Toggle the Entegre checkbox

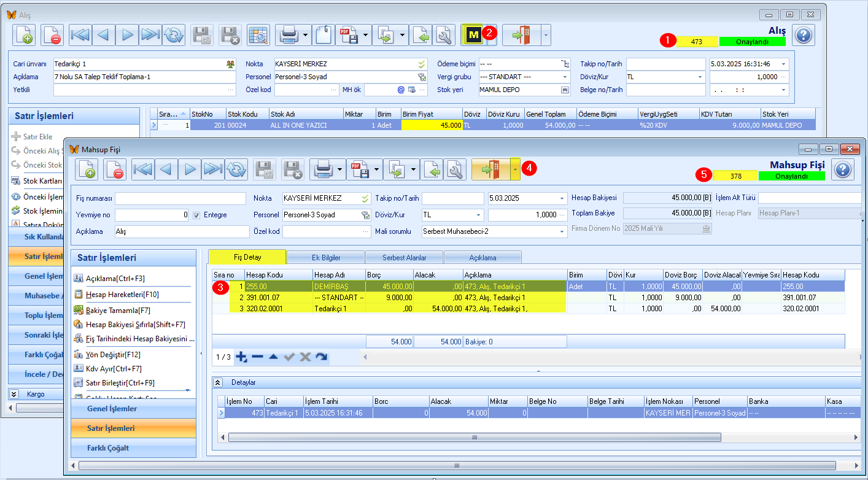pyautogui.click(x=196, y=215)
